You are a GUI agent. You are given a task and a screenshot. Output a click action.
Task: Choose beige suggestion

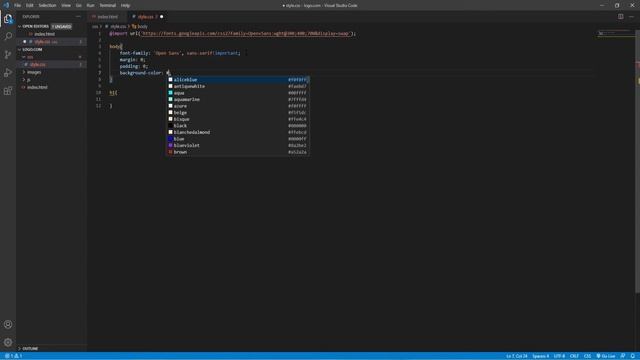pyautogui.click(x=238, y=112)
